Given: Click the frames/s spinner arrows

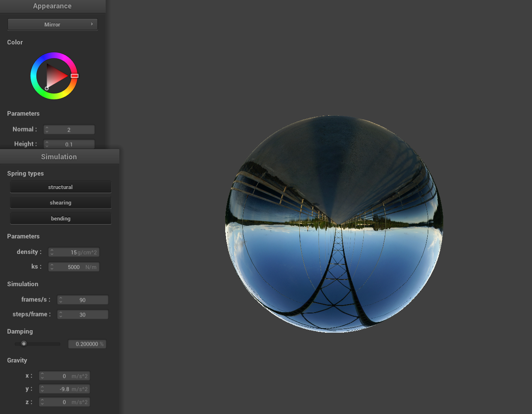Looking at the screenshot, I should point(61,300).
